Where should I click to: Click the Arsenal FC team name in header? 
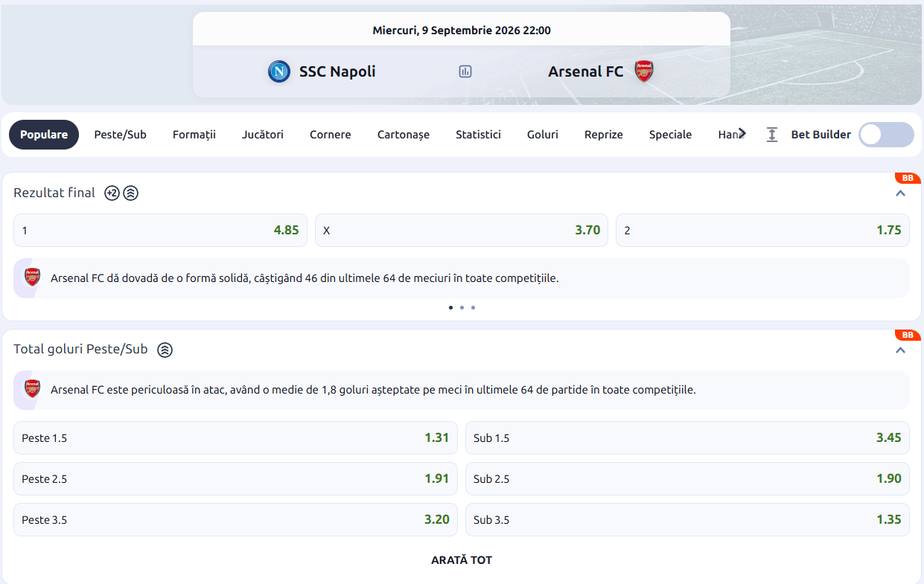(586, 71)
